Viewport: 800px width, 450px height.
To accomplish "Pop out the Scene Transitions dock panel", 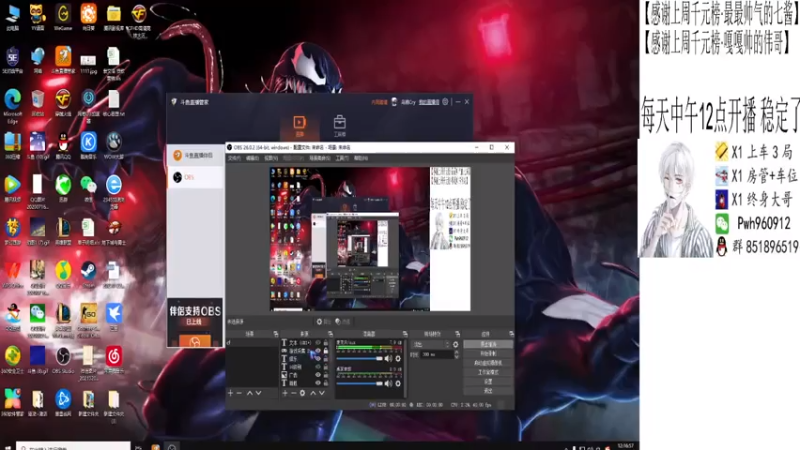I will tap(457, 334).
